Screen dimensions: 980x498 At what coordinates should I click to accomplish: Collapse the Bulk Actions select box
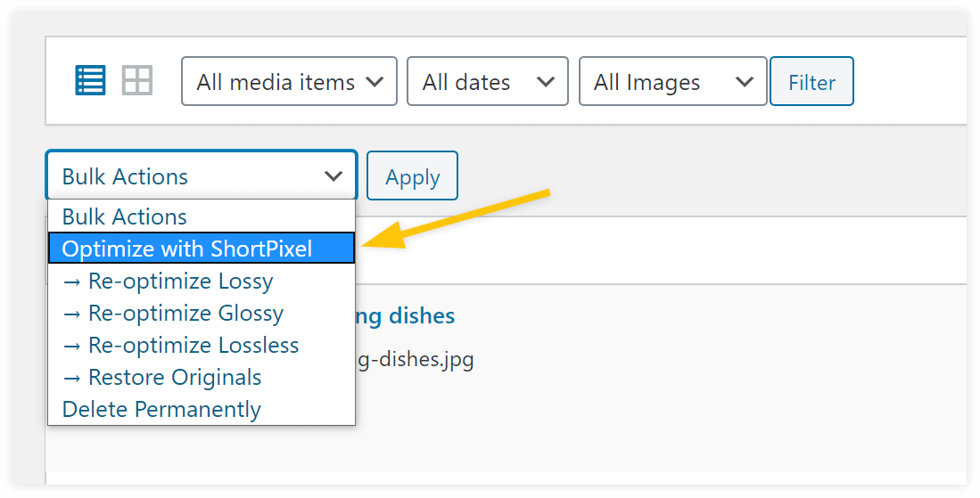coord(202,176)
